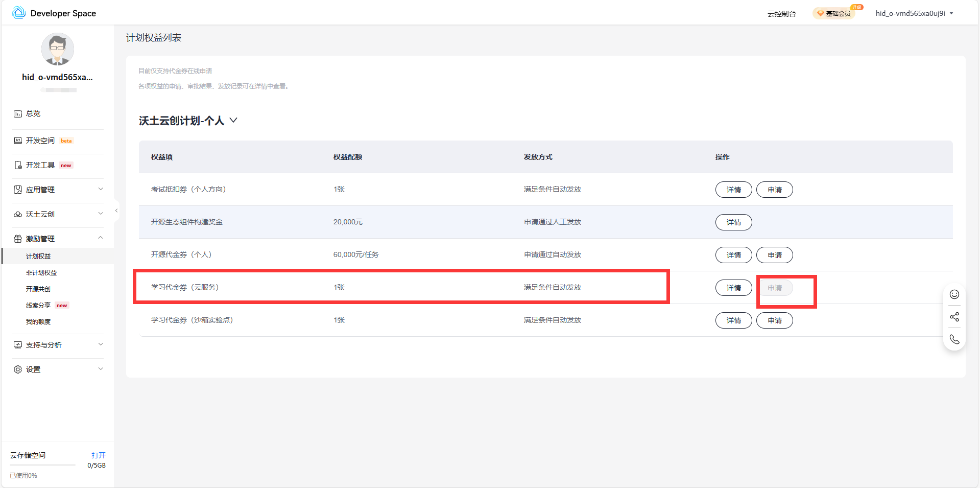Click 打开 link for cloud storage
Image resolution: width=980 pixels, height=488 pixels.
(x=98, y=455)
